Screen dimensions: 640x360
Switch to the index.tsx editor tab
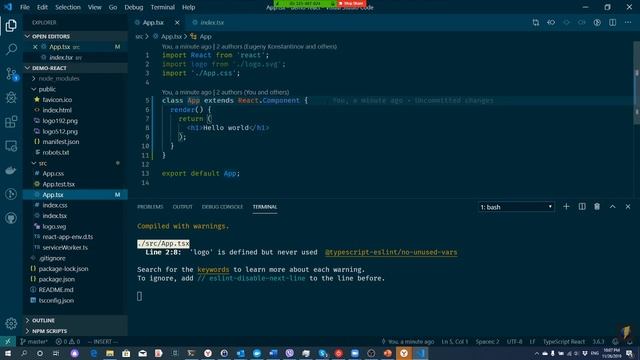(x=212, y=22)
